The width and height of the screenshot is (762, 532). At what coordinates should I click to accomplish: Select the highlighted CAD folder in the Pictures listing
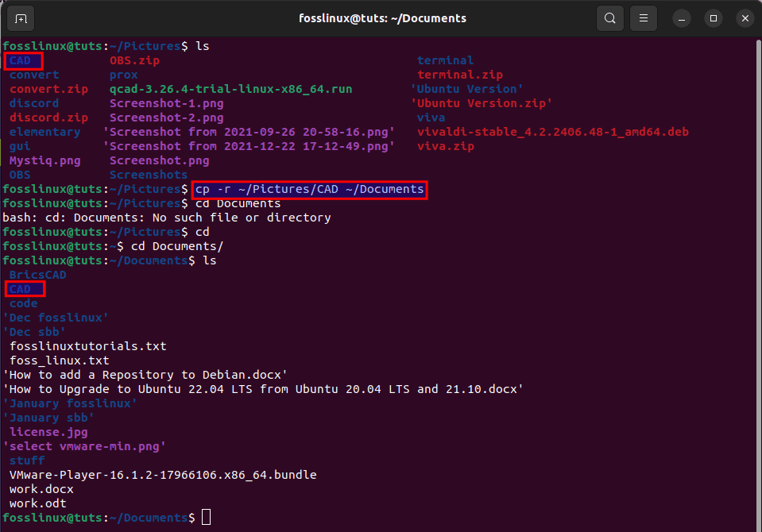click(x=23, y=60)
